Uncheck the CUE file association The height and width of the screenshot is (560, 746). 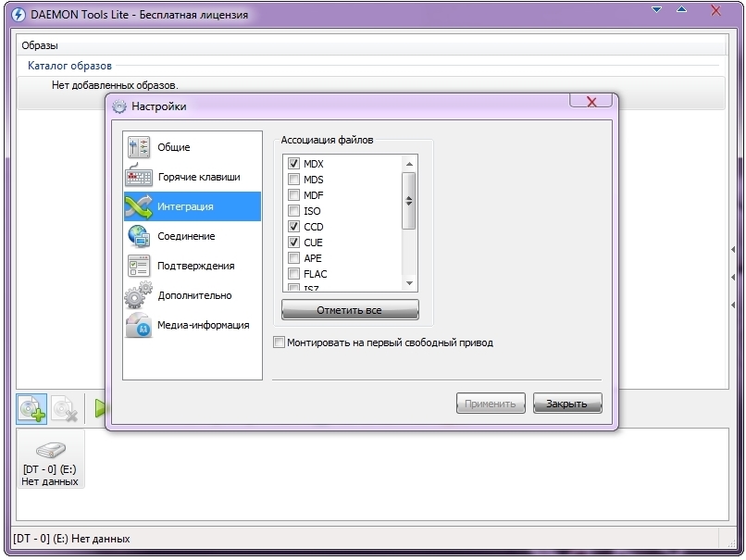[293, 243]
